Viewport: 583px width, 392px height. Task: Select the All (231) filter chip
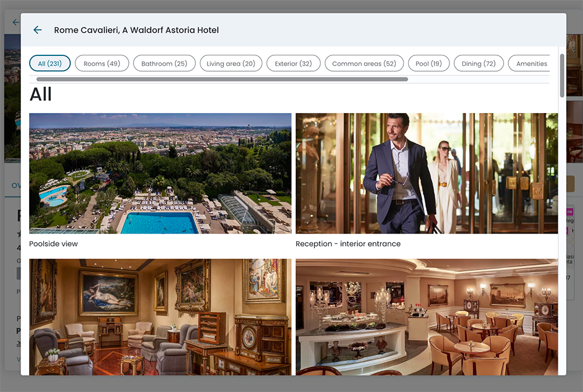(x=50, y=63)
